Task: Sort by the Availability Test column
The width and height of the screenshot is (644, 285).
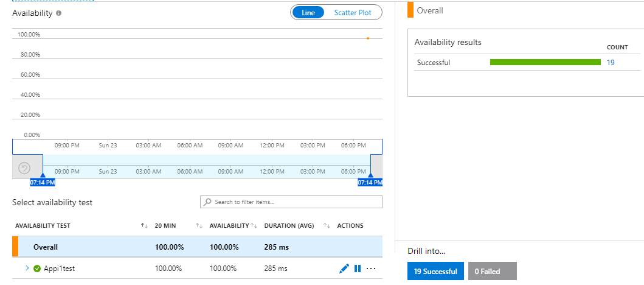Action: 144,226
